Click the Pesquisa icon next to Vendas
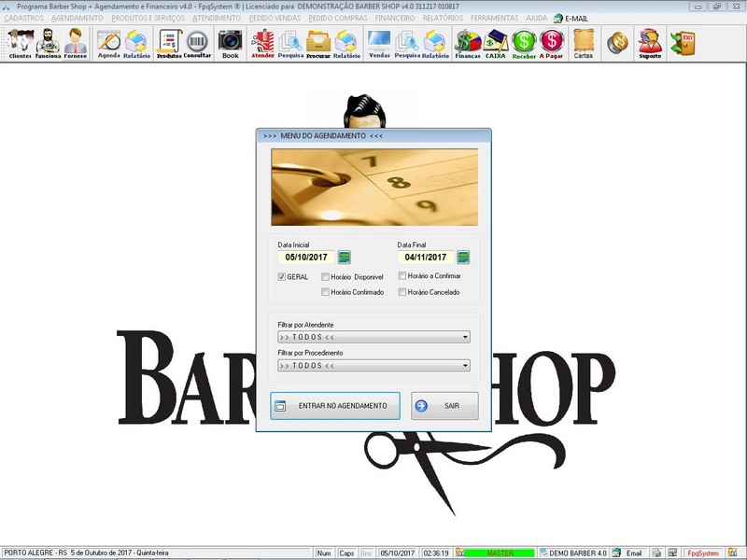This screenshot has height=560, width=747. coord(407,43)
